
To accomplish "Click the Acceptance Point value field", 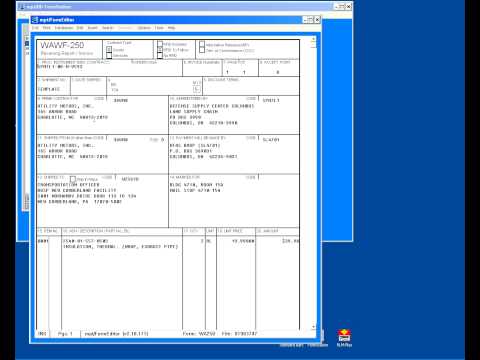I will [279, 72].
